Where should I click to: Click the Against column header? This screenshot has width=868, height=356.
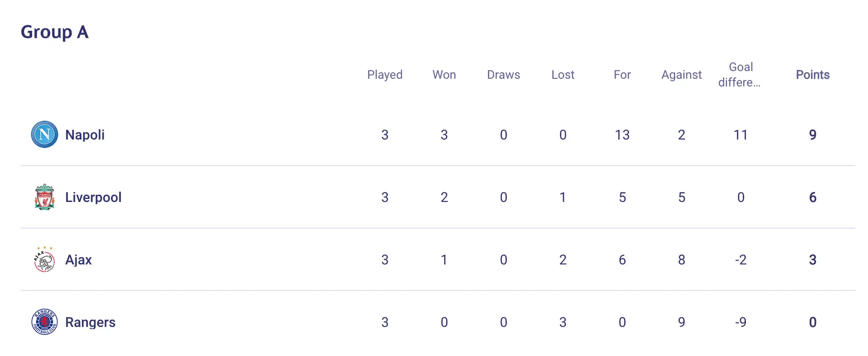[x=681, y=75]
